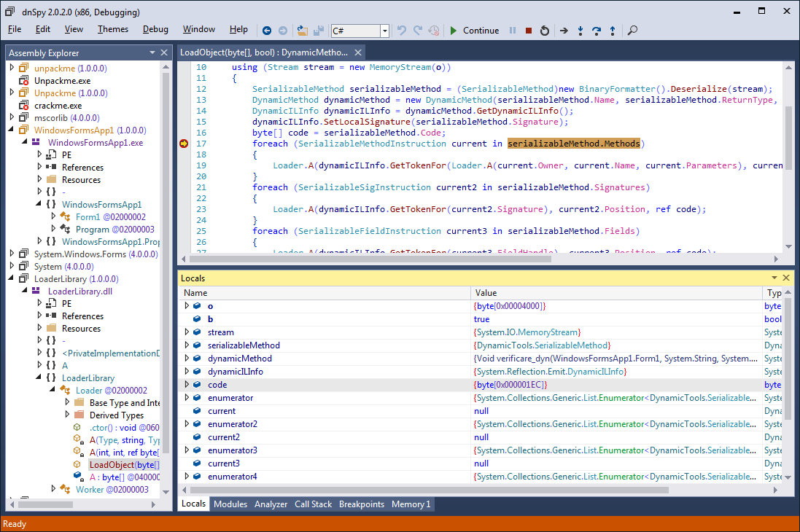Switch to the Breakpoints tab
The width and height of the screenshot is (800, 532).
point(361,504)
